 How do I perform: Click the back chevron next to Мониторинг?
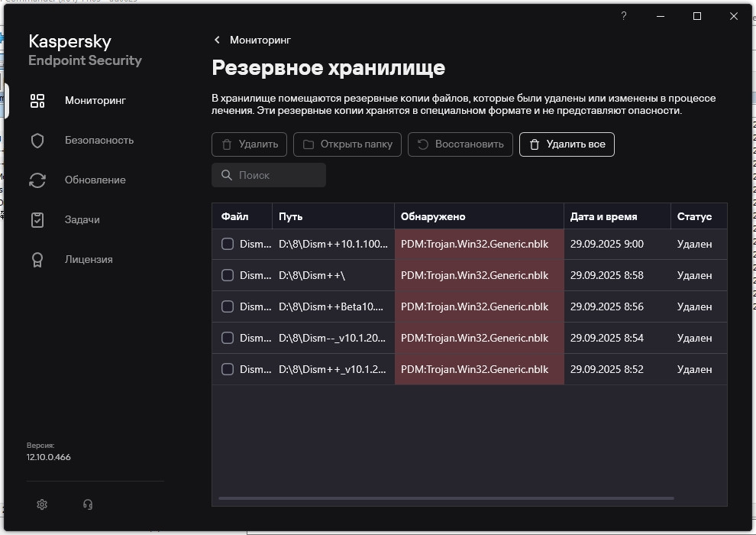(217, 40)
